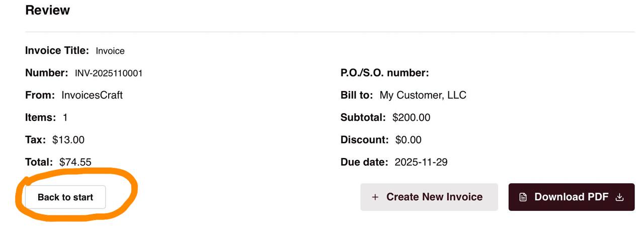Click the Items count value

pos(65,118)
